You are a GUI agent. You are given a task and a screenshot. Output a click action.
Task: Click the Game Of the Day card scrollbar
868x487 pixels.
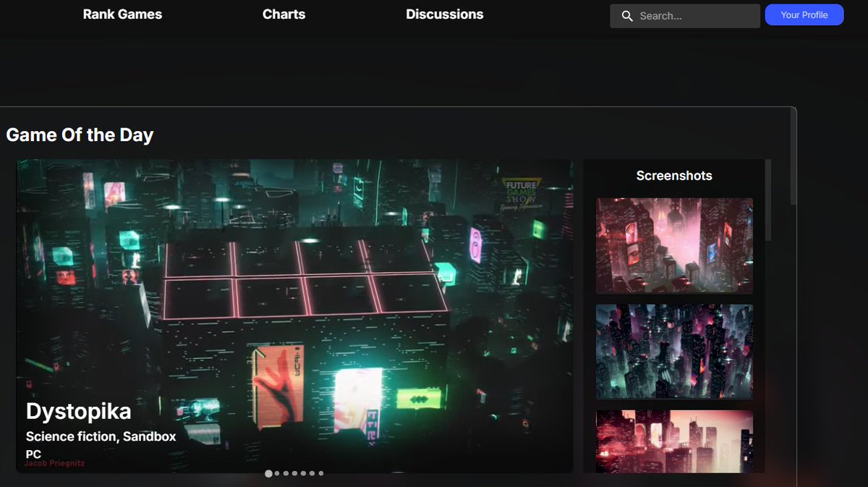pos(793,157)
